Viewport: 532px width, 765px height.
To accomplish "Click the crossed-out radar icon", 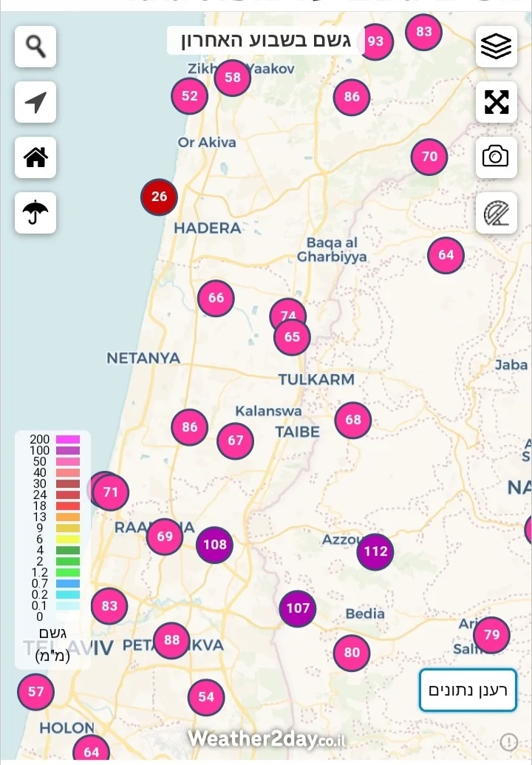I will click(x=496, y=213).
